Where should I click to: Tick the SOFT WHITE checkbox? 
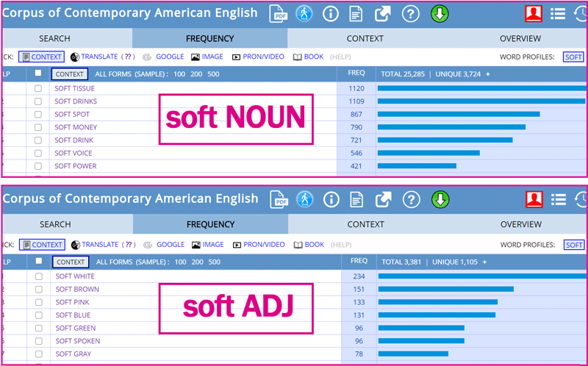[38, 276]
